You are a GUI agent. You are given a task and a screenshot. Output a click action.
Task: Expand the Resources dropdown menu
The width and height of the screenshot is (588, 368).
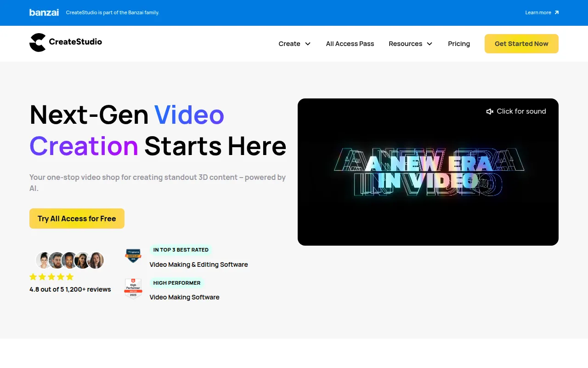click(411, 44)
